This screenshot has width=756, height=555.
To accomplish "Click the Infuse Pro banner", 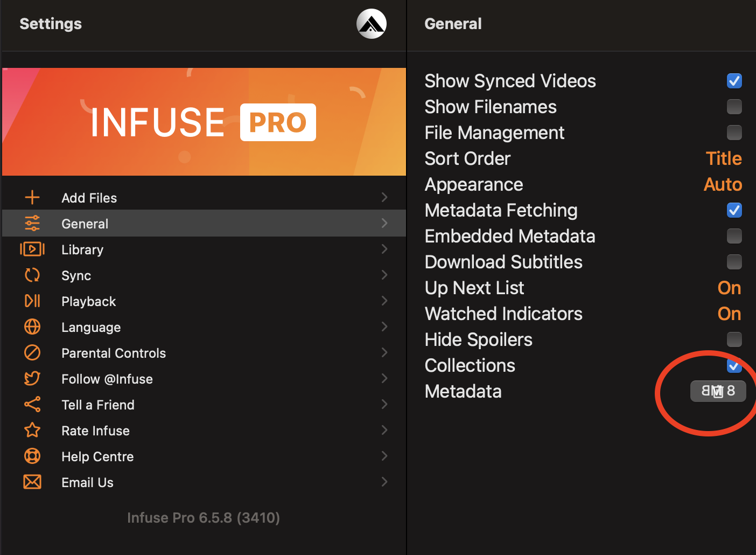I will coord(204,122).
